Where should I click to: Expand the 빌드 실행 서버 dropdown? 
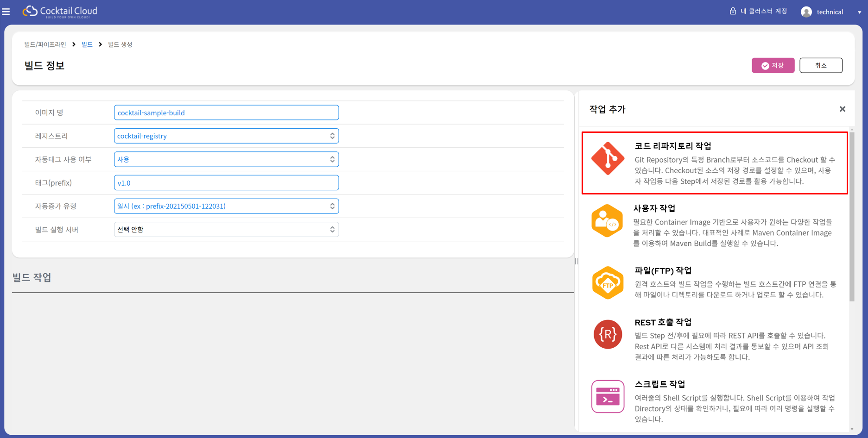tap(226, 230)
